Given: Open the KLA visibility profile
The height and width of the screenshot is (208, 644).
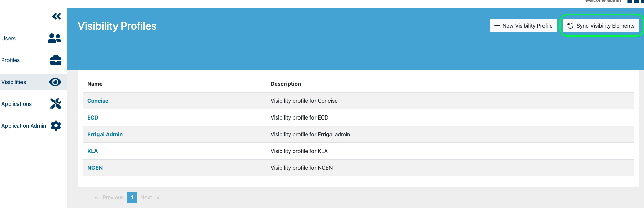Looking at the screenshot, I should tap(92, 151).
